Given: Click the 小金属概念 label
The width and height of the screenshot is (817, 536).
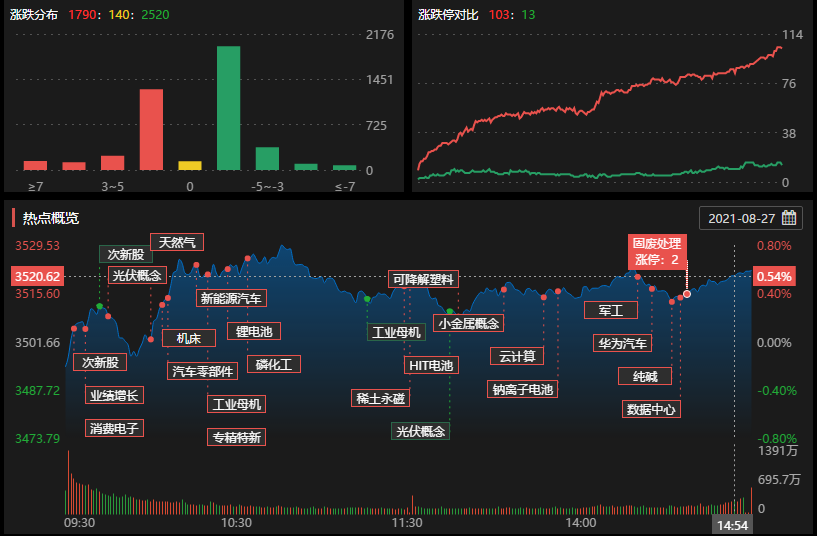Looking at the screenshot, I should tap(469, 323).
